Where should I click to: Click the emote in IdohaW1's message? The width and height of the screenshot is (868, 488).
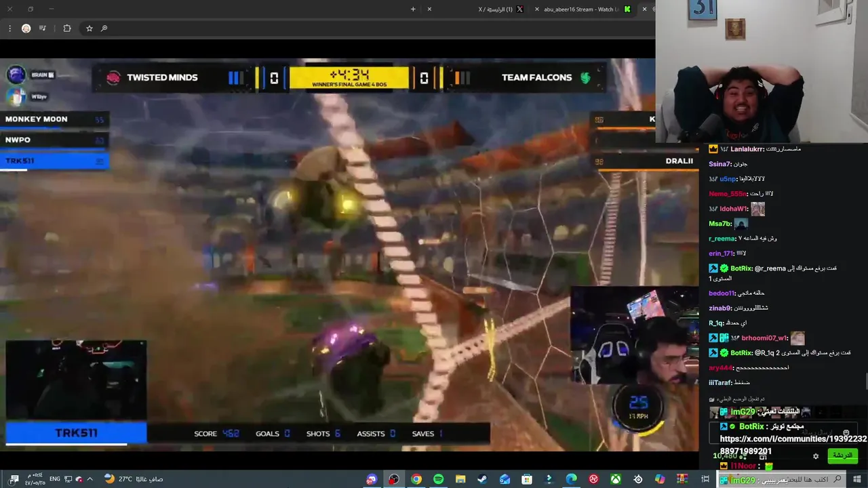757,209
